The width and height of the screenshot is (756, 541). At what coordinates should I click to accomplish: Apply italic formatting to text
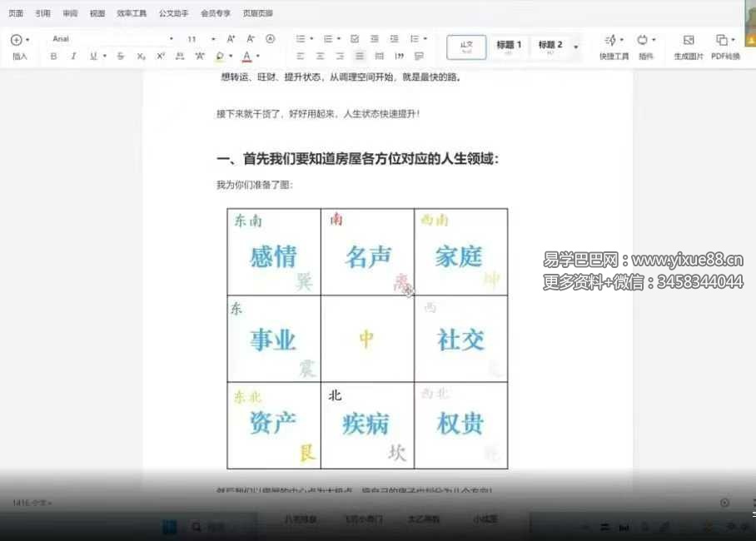pyautogui.click(x=73, y=57)
